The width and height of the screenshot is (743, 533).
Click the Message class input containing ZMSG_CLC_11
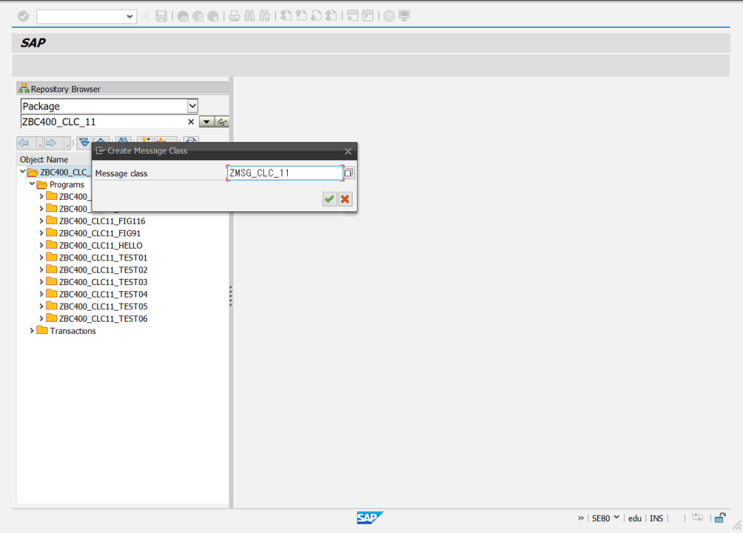pos(285,173)
